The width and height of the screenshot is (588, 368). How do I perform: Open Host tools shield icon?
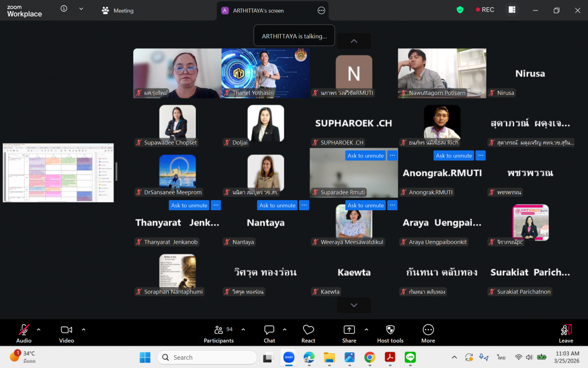pos(390,333)
